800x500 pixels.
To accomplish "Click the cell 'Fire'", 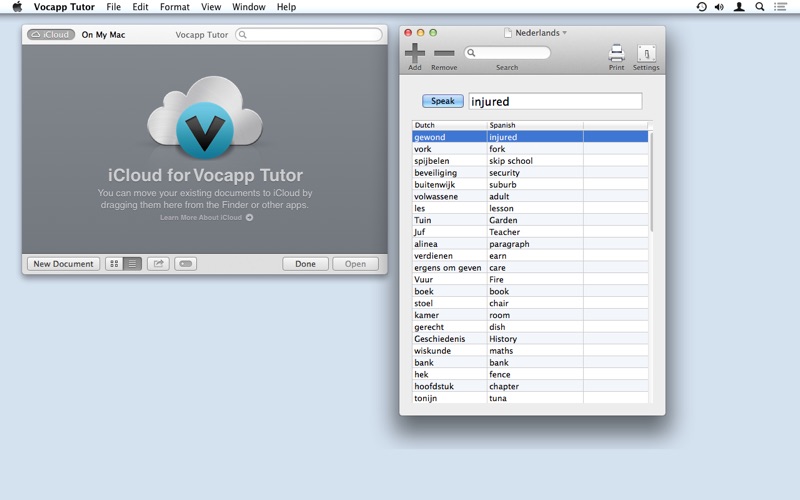I will pos(535,279).
